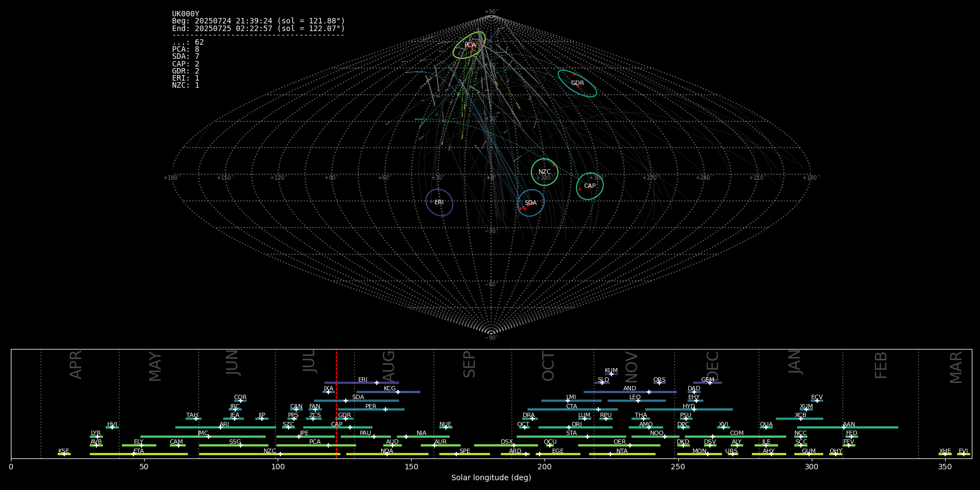This screenshot has height=490, width=980.
Task: Click the NDA shower label in timeline
Action: click(387, 451)
